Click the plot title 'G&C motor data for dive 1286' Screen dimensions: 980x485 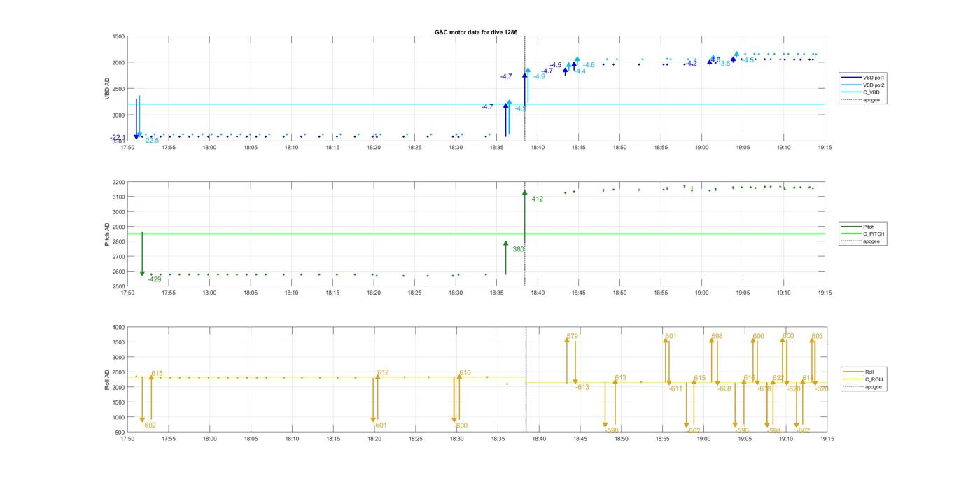point(476,32)
